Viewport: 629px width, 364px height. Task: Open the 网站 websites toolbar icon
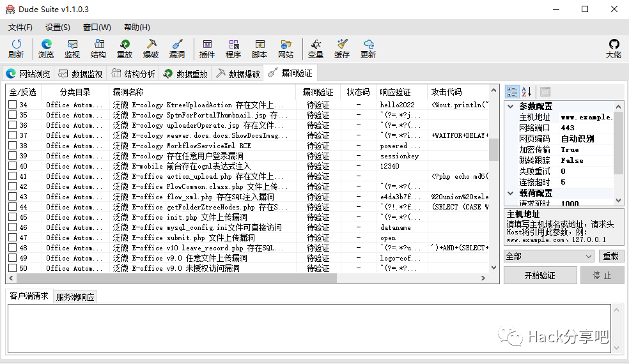(x=286, y=49)
